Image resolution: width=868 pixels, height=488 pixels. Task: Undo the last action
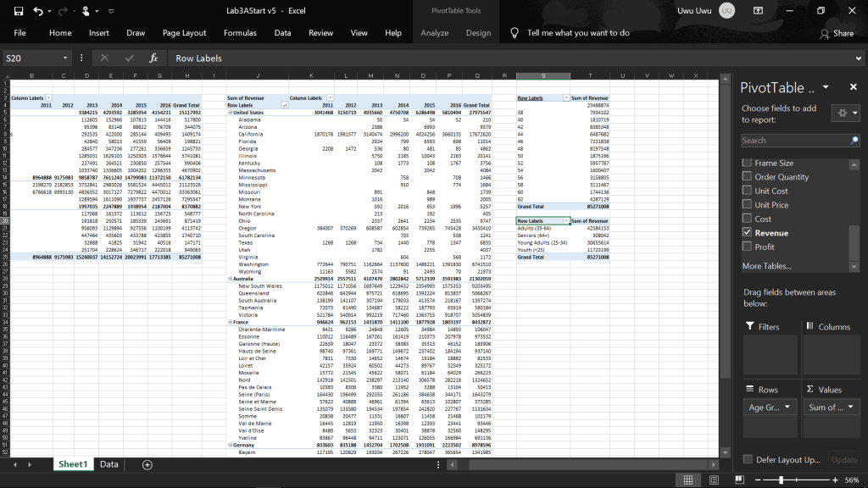[x=39, y=10]
